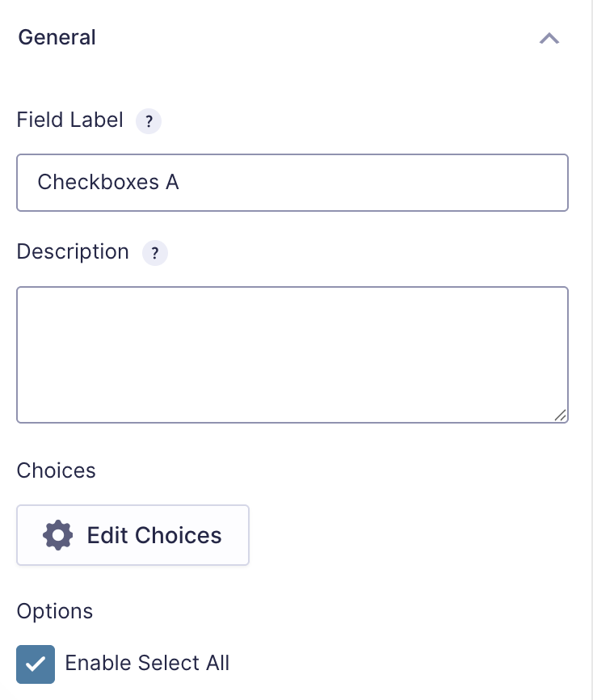Image resolution: width=593 pixels, height=700 pixels.
Task: Collapse the General section chevron
Action: point(549,38)
